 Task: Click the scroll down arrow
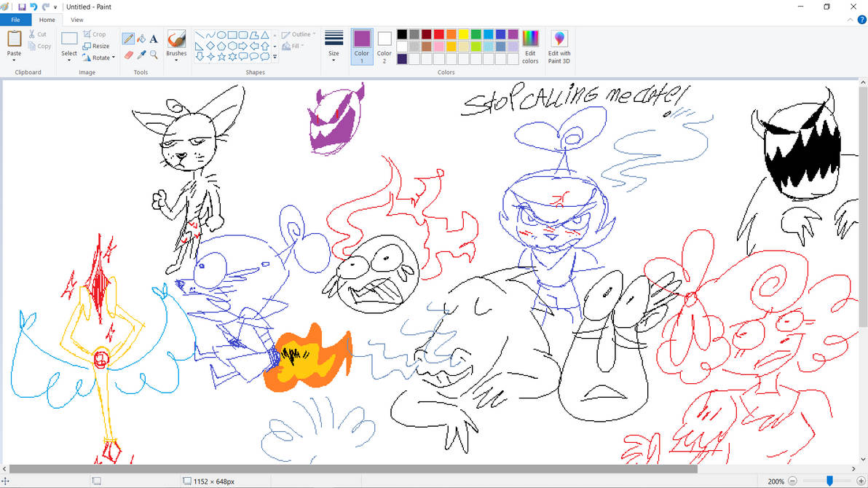point(862,459)
